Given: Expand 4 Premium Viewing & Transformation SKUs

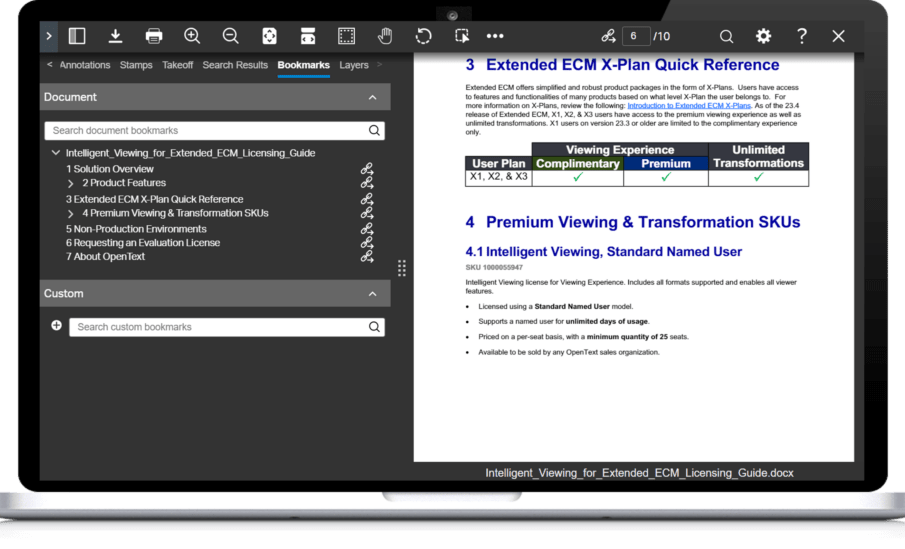Looking at the screenshot, I should (x=70, y=214).
